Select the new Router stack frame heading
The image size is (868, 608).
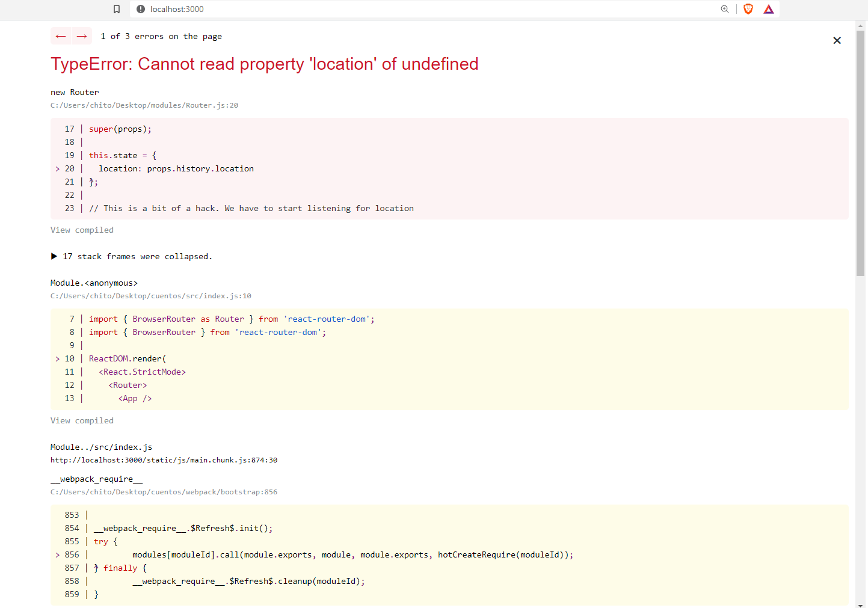(x=75, y=92)
